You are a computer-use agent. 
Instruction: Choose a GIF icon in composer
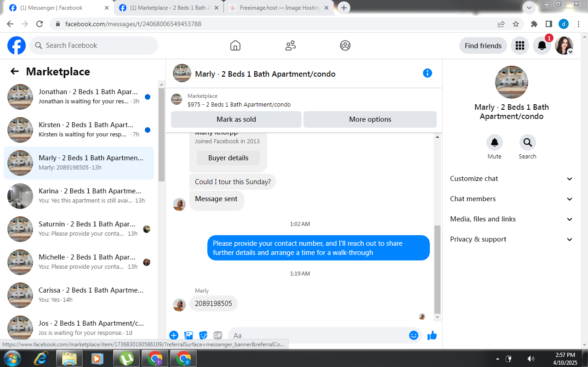coord(218,335)
